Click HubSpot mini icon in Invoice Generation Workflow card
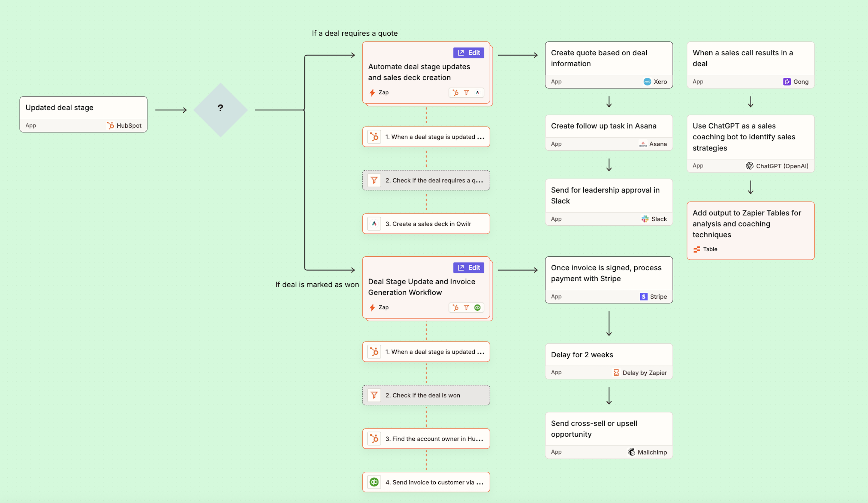The image size is (868, 503). click(x=456, y=307)
